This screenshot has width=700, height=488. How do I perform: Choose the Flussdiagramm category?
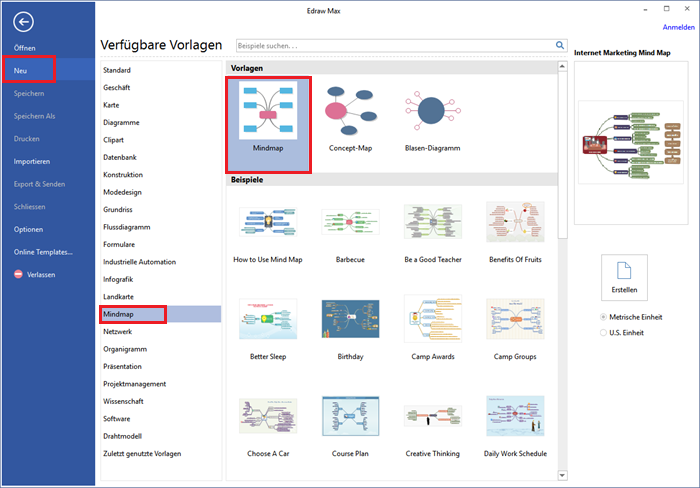click(127, 227)
